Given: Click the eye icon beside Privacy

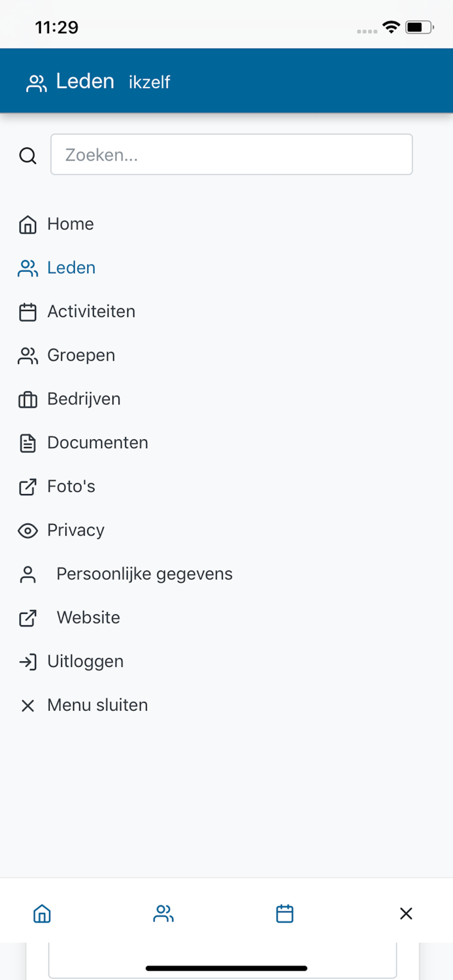Looking at the screenshot, I should click(27, 531).
